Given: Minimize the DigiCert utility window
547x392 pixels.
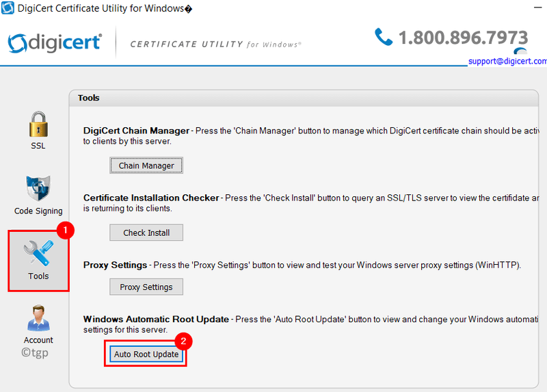Looking at the screenshot, I should click(537, 8).
